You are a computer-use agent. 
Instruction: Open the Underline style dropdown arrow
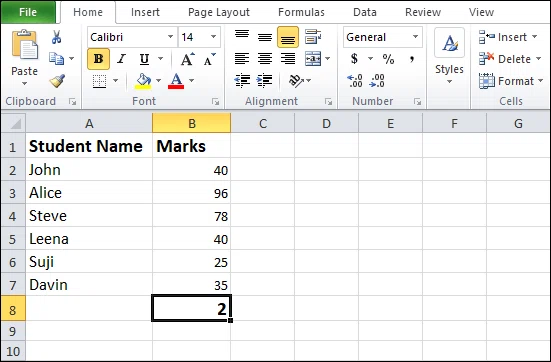point(161,58)
